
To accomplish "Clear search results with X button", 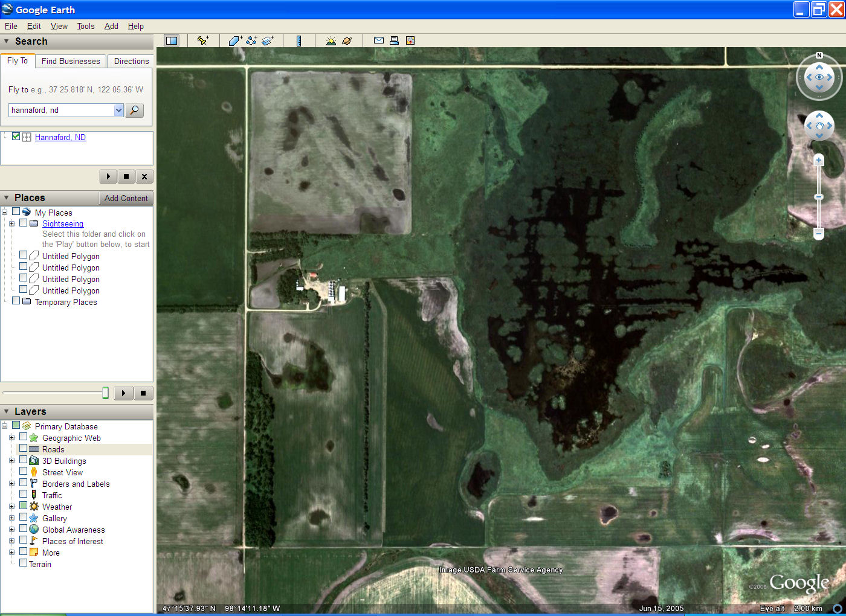I will point(144,176).
